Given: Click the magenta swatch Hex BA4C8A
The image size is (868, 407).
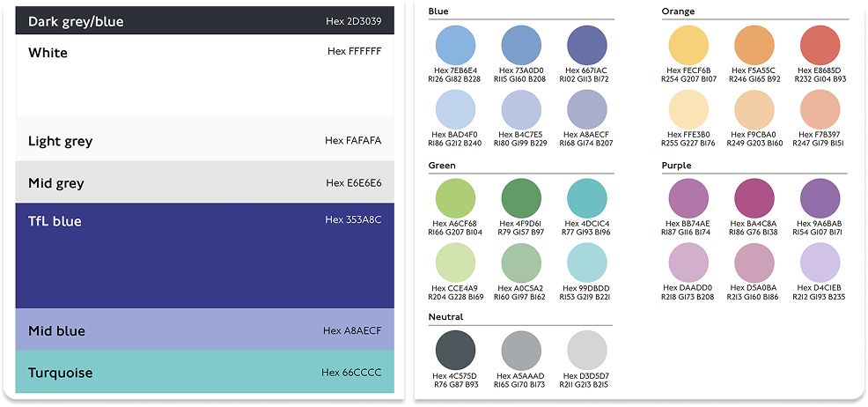Looking at the screenshot, I should click(754, 197).
